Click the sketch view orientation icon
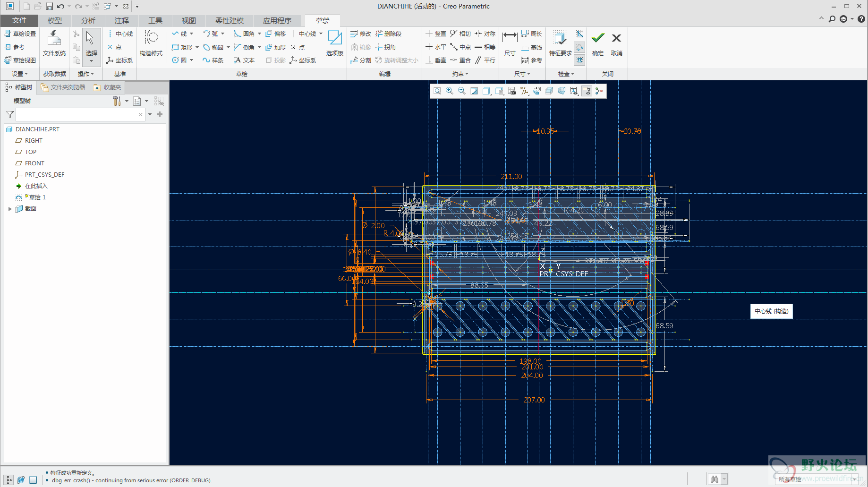Viewport: 868px width, 487px height. 537,91
